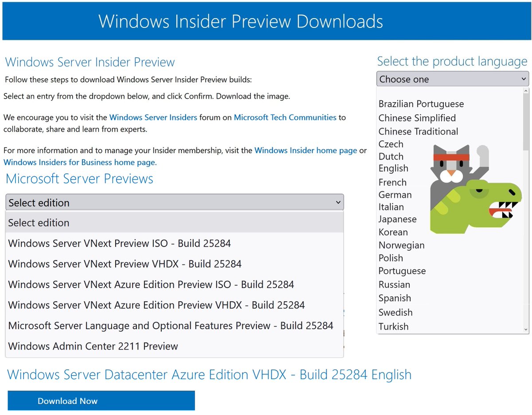The height and width of the screenshot is (415, 532).
Task: Select the Chinese Simplified language option
Action: 417,118
